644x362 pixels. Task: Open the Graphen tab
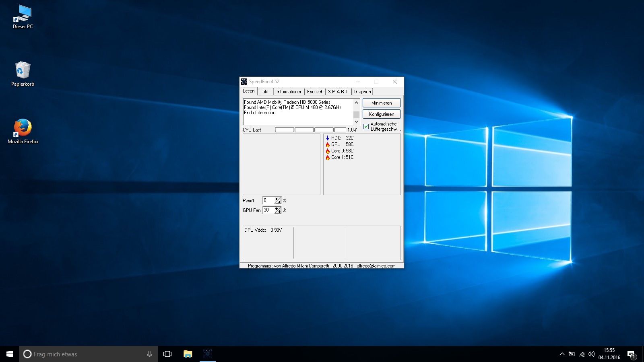(x=363, y=92)
